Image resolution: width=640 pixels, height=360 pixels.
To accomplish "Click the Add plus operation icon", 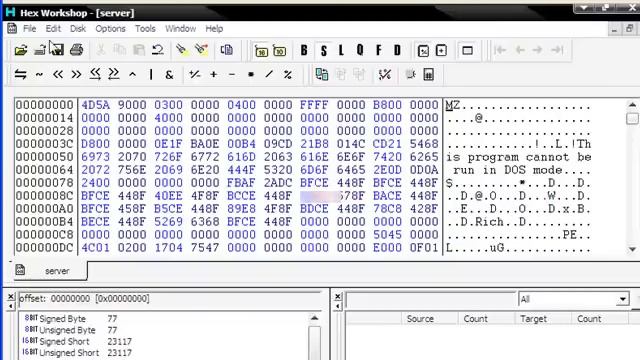I will (x=213, y=74).
